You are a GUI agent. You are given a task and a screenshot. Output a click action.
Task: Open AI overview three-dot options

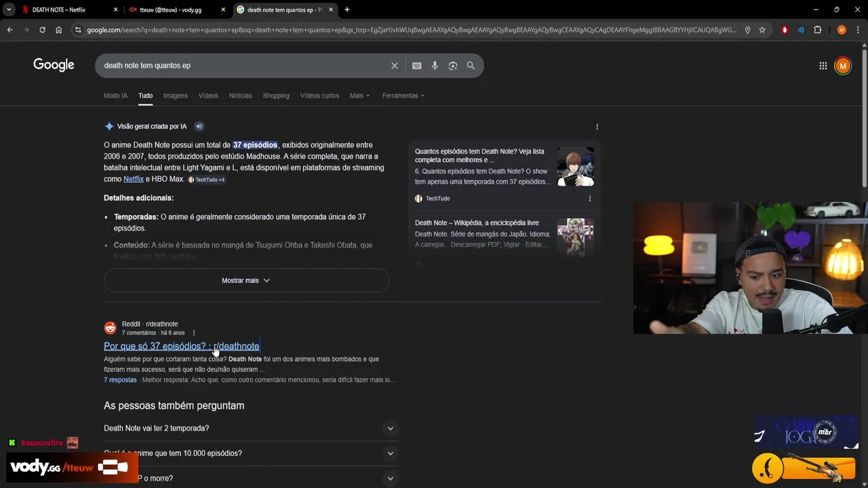coord(597,127)
